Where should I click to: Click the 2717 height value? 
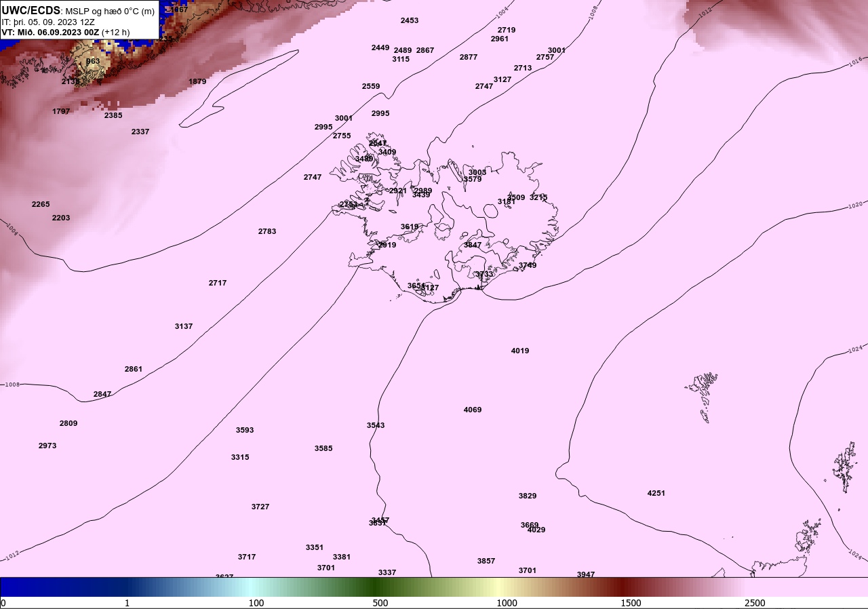pyautogui.click(x=218, y=283)
